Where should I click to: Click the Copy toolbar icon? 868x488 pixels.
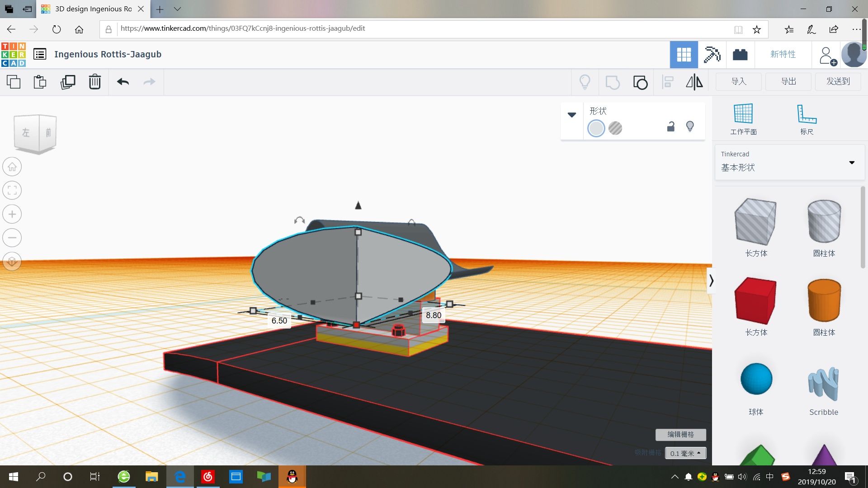point(14,82)
